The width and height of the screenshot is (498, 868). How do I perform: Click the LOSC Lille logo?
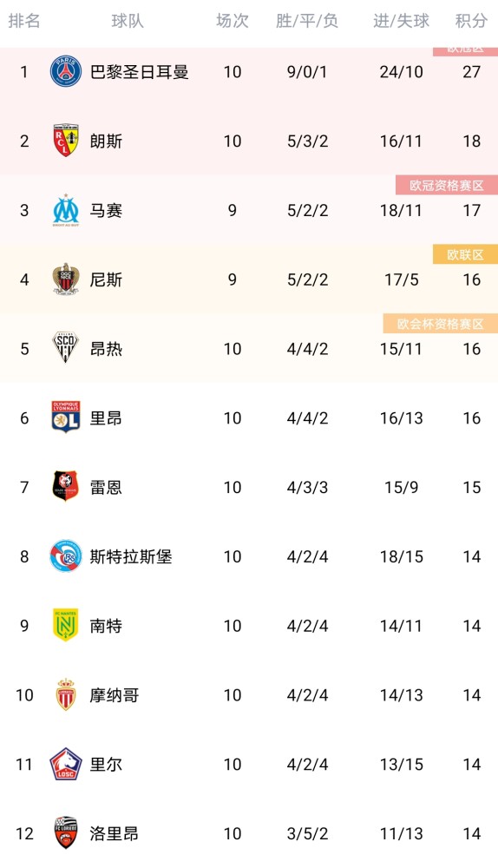tap(66, 763)
